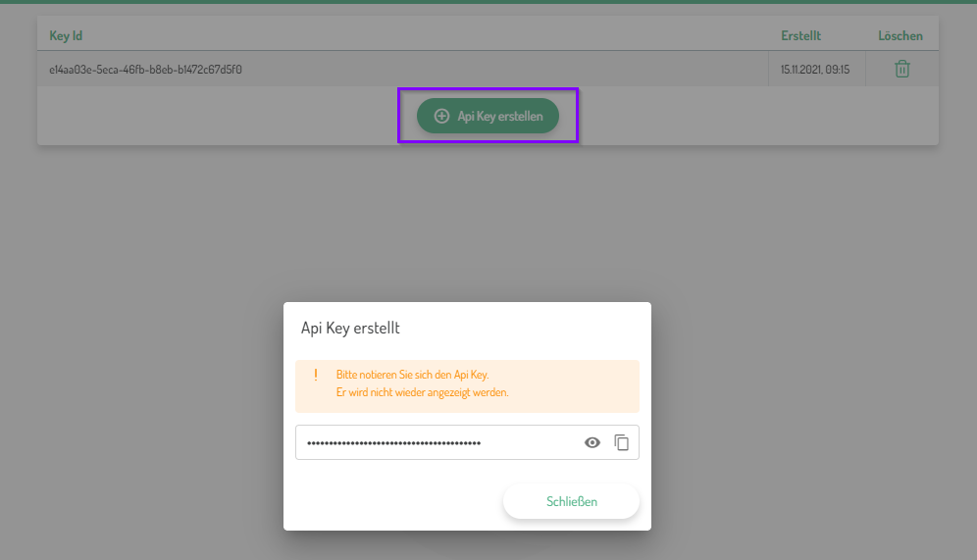The image size is (977, 560).
Task: Click the Erstellt column header
Action: 800,36
